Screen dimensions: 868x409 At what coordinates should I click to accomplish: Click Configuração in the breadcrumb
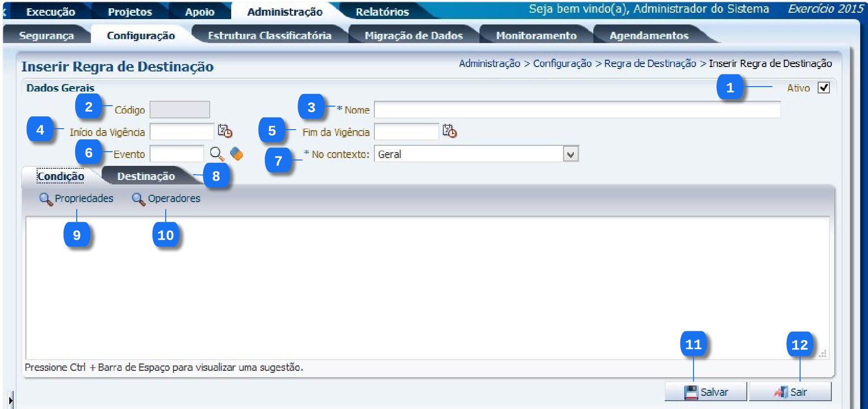tap(562, 64)
